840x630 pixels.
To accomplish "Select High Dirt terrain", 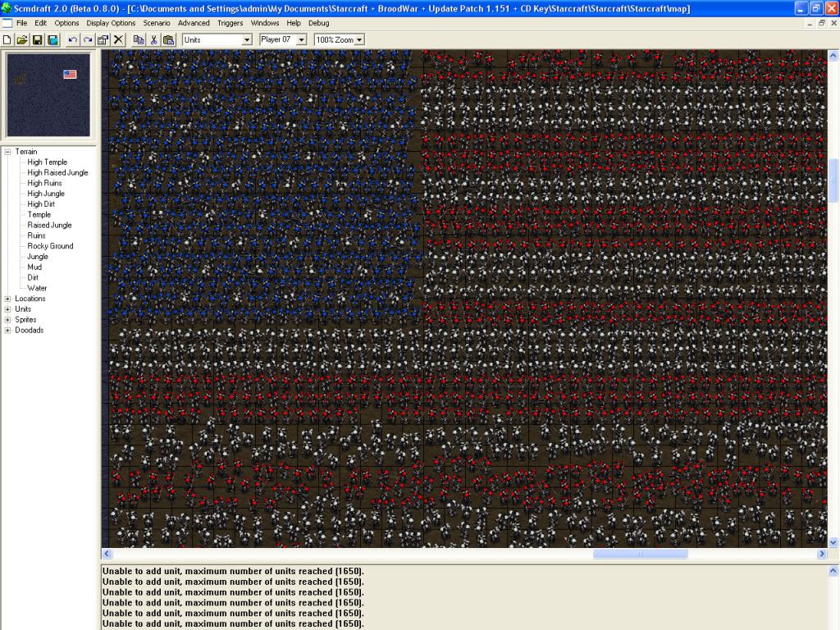I will (41, 204).
